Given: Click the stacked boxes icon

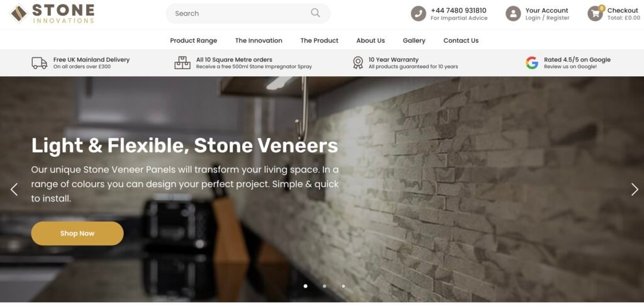Looking at the screenshot, I should click(182, 63).
